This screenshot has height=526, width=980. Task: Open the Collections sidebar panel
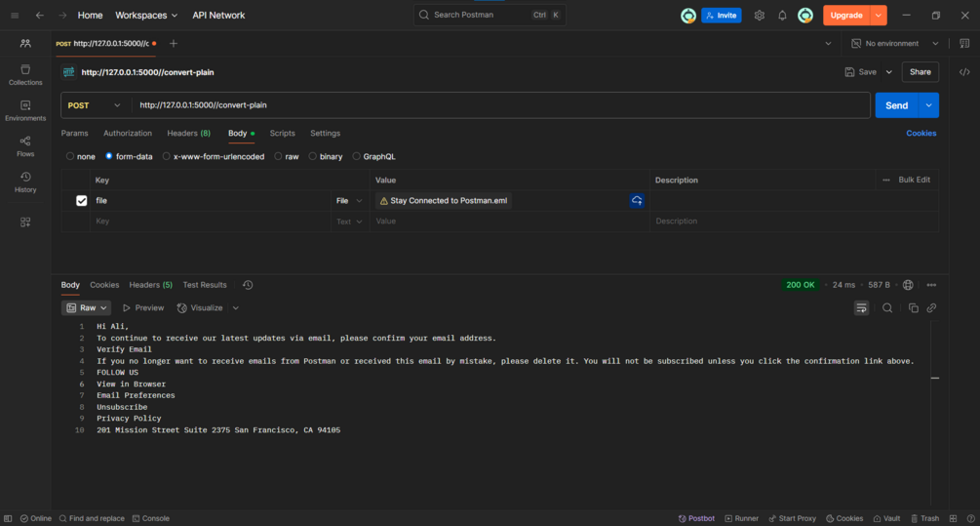25,74
